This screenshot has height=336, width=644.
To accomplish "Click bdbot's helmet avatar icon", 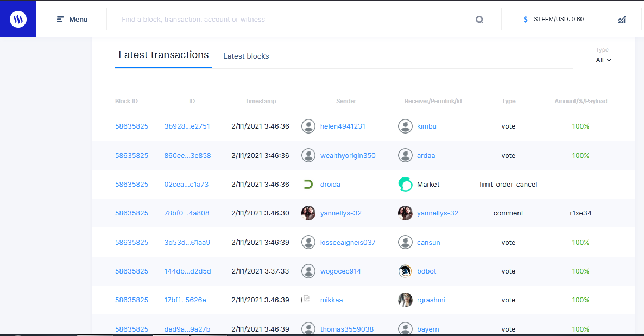I will coord(405,271).
